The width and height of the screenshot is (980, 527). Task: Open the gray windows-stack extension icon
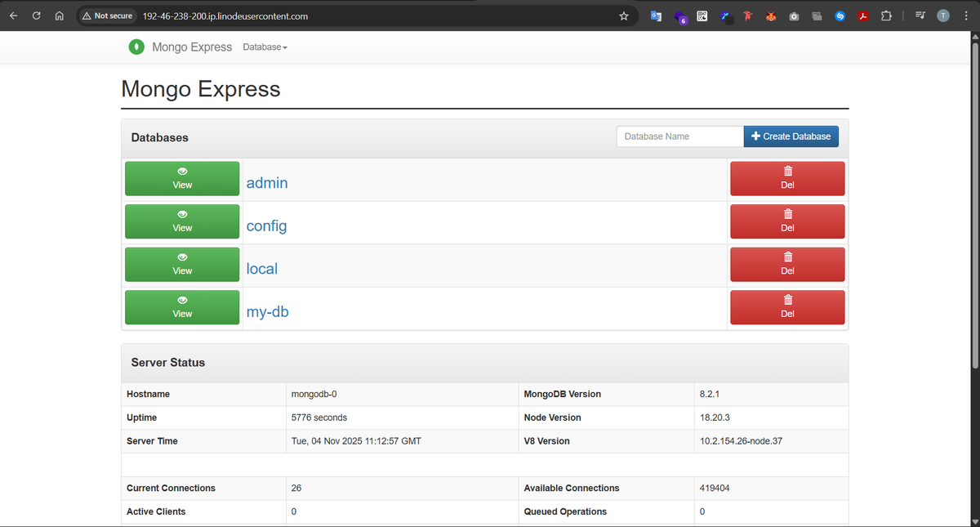pyautogui.click(x=817, y=16)
